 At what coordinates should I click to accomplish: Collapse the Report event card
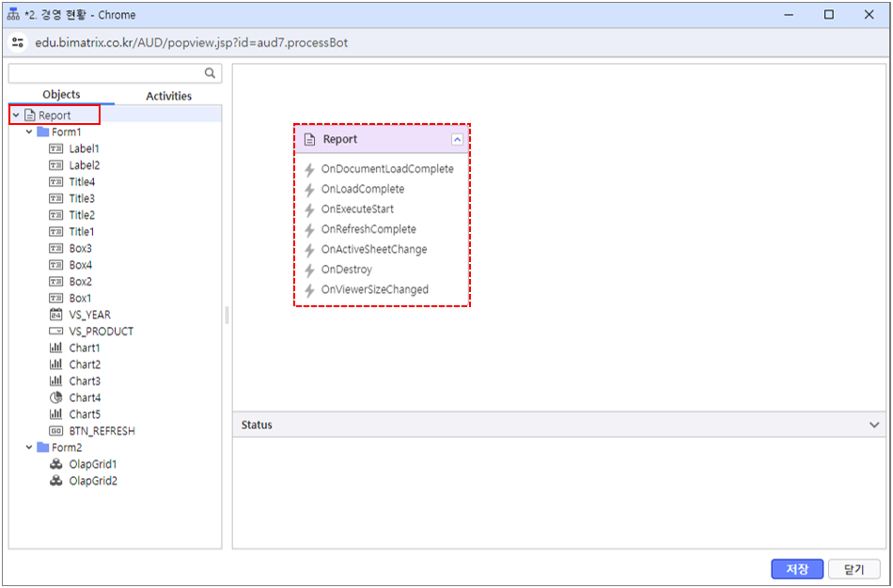coord(457,139)
